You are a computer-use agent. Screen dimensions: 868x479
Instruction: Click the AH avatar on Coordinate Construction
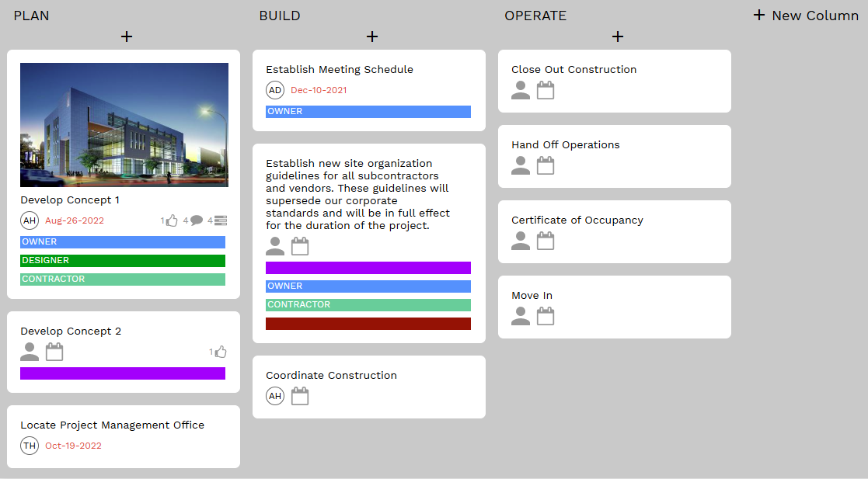click(275, 396)
